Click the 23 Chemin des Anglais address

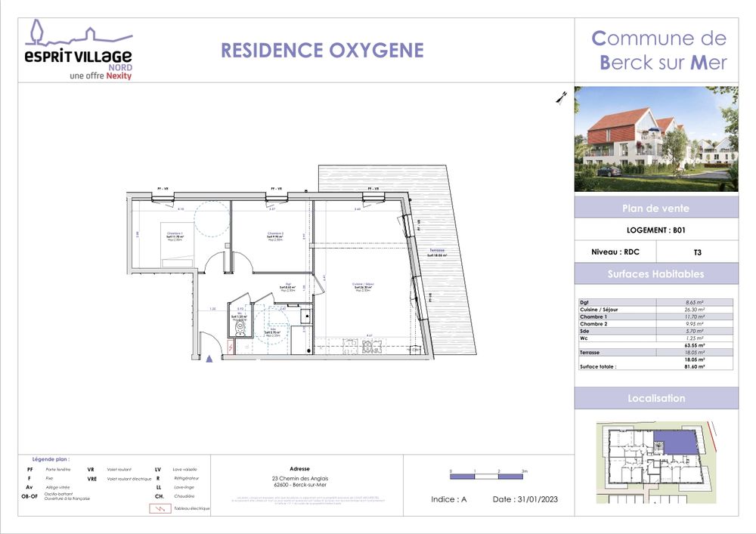[x=300, y=479]
